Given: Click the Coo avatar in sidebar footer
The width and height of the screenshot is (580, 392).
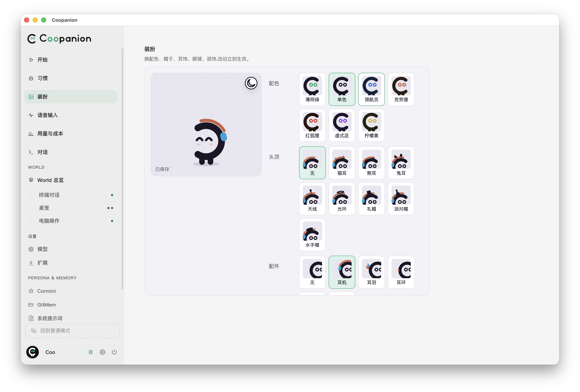Looking at the screenshot, I should tap(32, 352).
